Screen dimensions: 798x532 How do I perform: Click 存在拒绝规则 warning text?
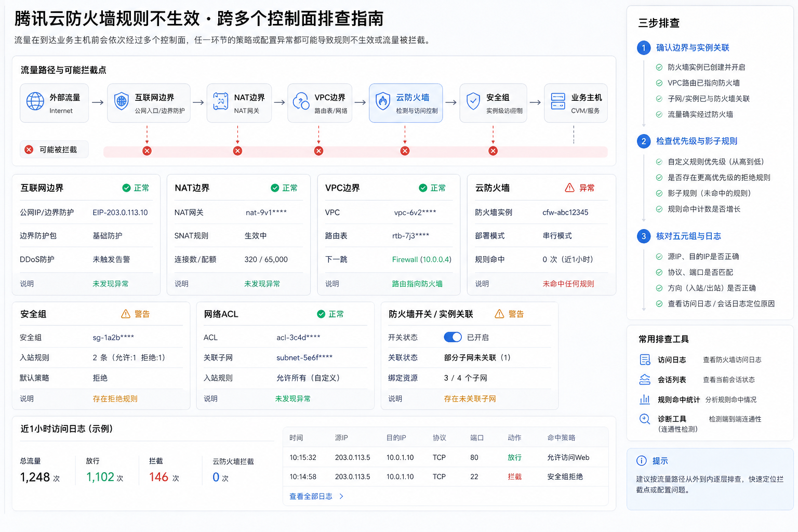pyautogui.click(x=115, y=399)
